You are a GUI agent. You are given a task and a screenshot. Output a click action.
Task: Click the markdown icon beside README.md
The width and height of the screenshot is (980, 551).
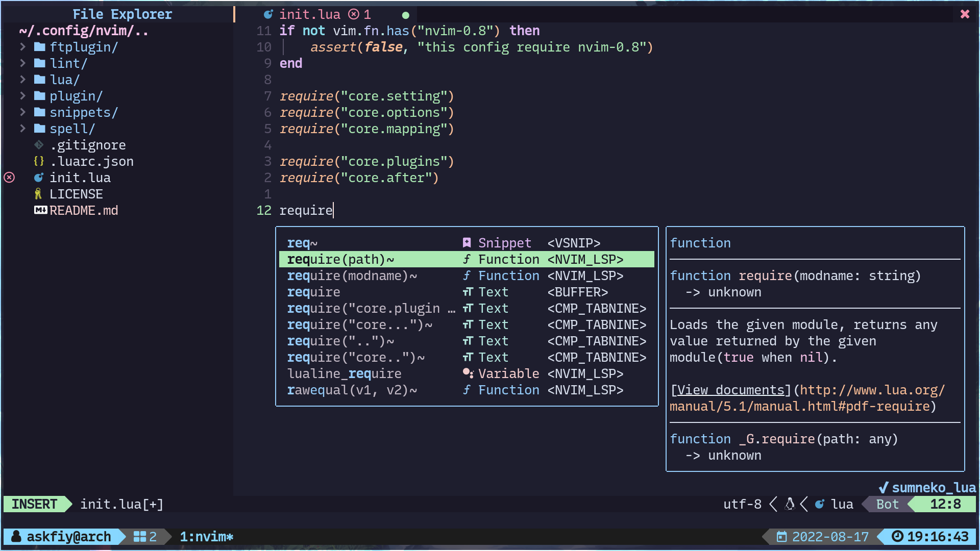40,210
